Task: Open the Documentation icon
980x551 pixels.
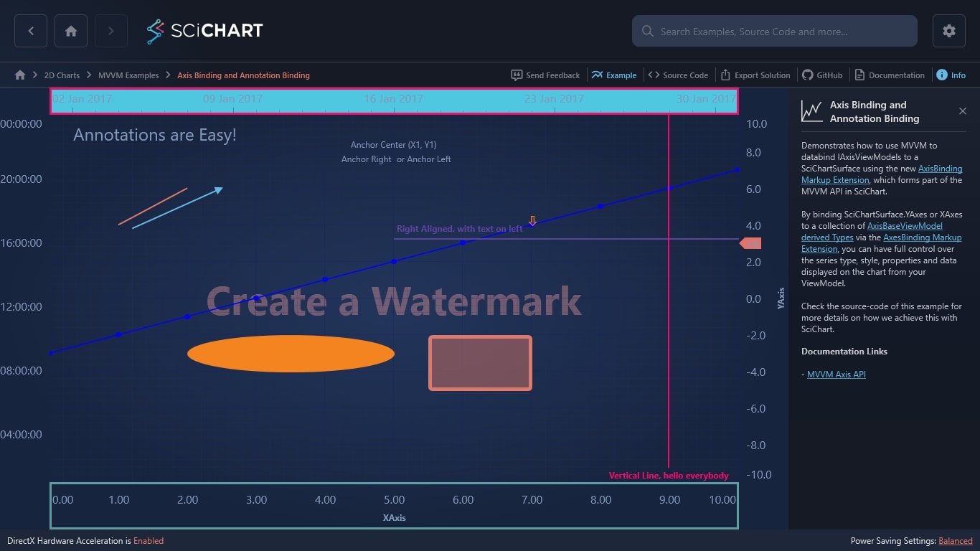Action: [890, 75]
